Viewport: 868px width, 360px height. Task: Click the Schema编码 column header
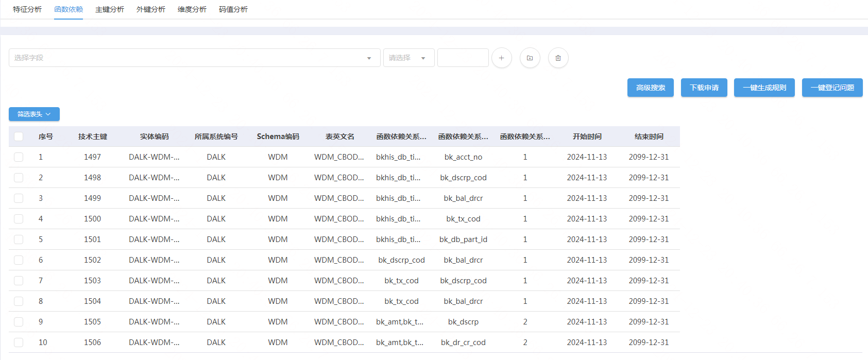(x=278, y=136)
